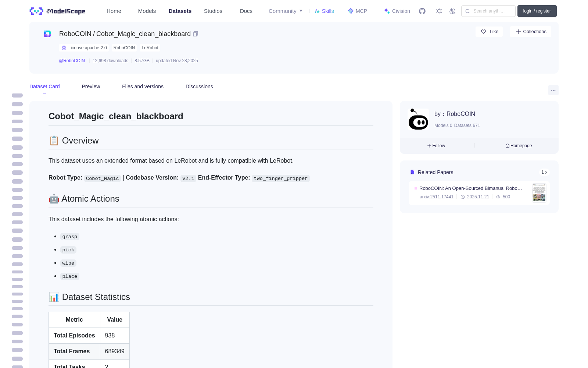The width and height of the screenshot is (588, 368).
Task: Open the RoboCOIN Homepage link
Action: 519,146
